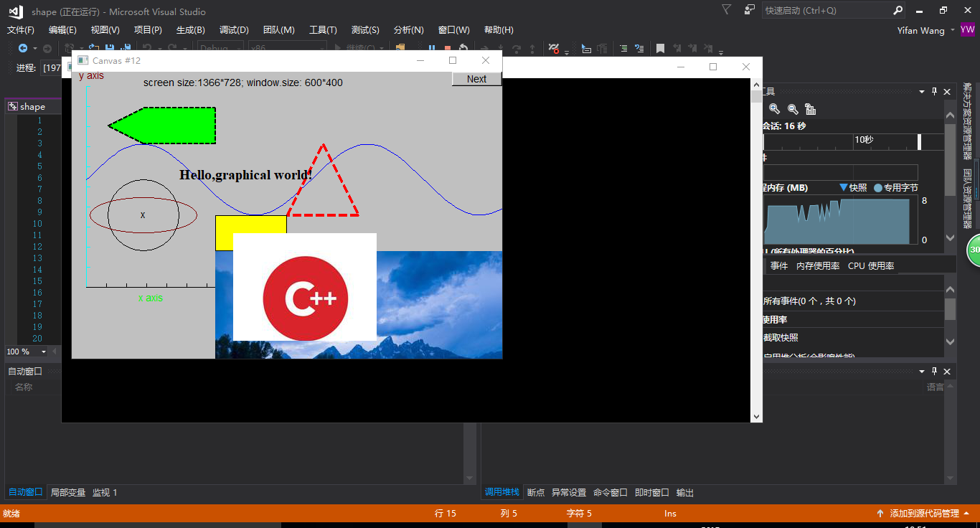
Task: Click the publish up-arrow icon in status bar
Action: pyautogui.click(x=880, y=514)
